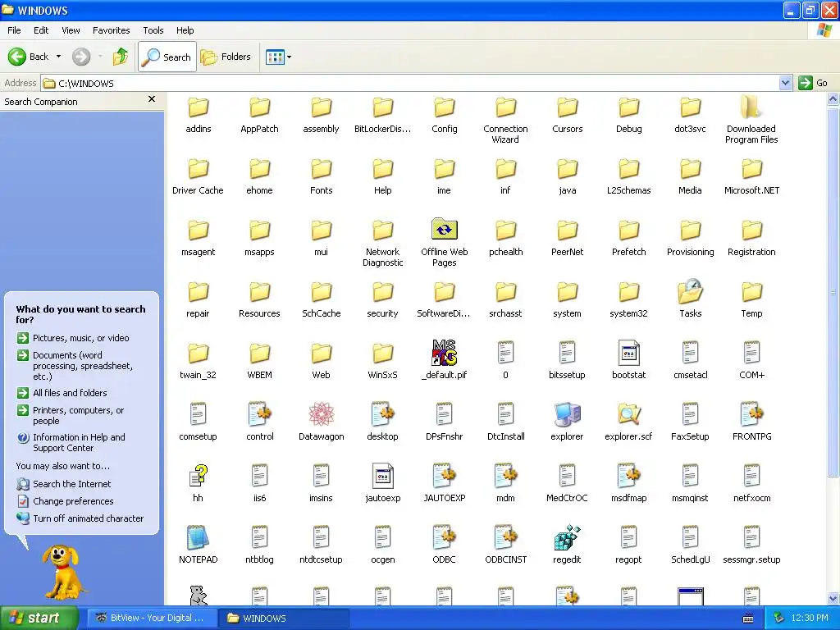Select the NOTEPAD application icon

point(198,537)
